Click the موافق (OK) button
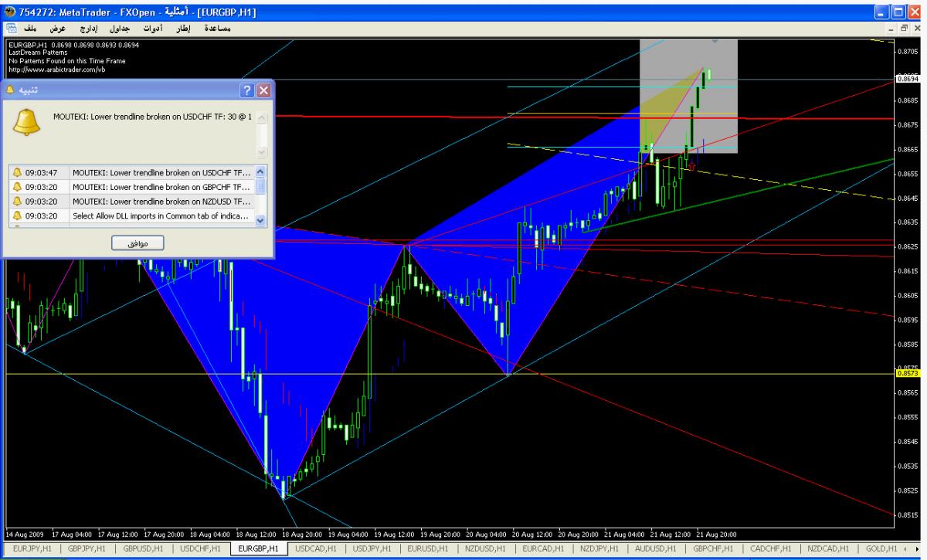Screen dimensions: 927x560 click(x=139, y=243)
